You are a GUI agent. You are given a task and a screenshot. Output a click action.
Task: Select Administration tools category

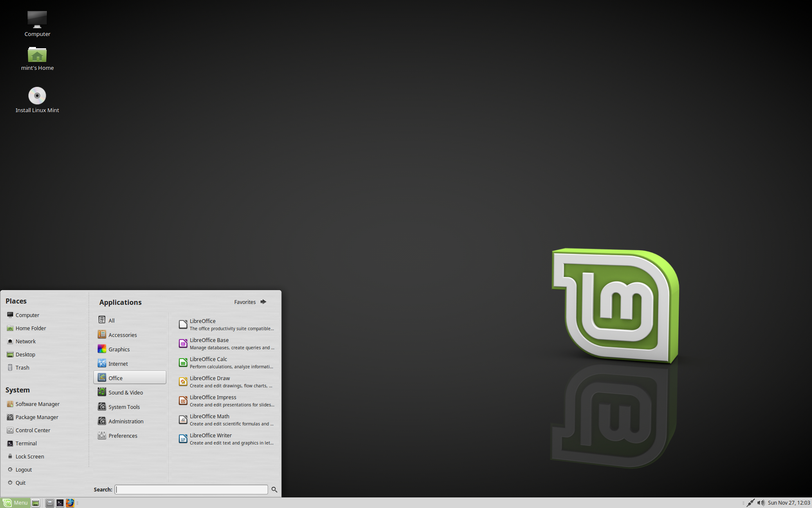click(126, 421)
